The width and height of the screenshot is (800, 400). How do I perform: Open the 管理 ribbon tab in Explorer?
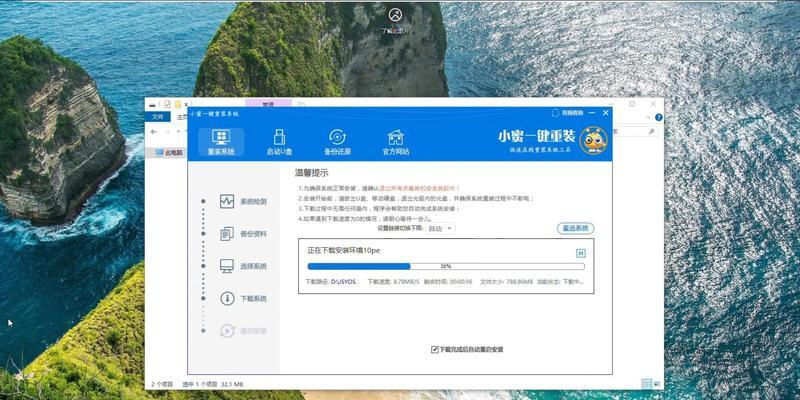tap(268, 104)
